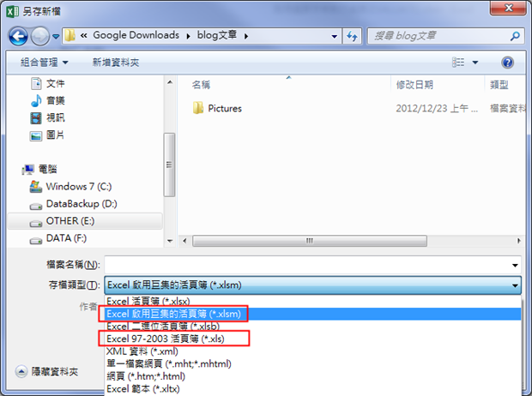Choose XML 資料 (*.xml) file type
The image size is (532, 396).
pyautogui.click(x=142, y=351)
